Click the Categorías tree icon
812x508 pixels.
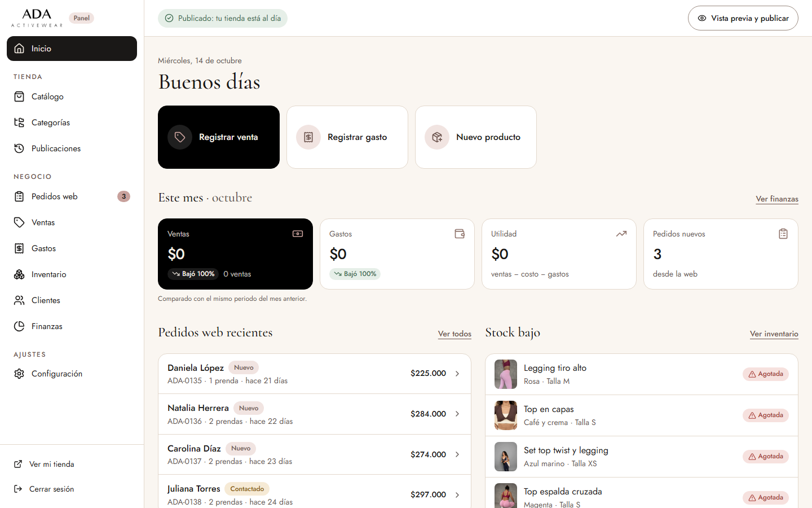[x=19, y=122]
